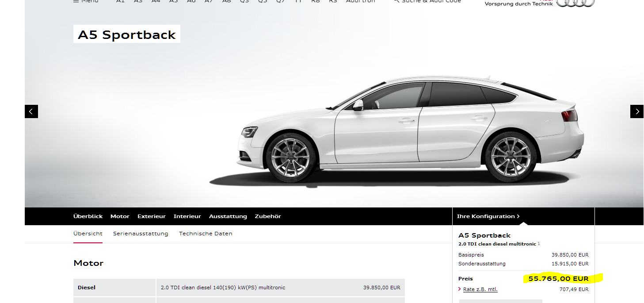This screenshot has width=644, height=303.
Task: Click the monthly rate 707,49 EUR
Action: coord(574,289)
